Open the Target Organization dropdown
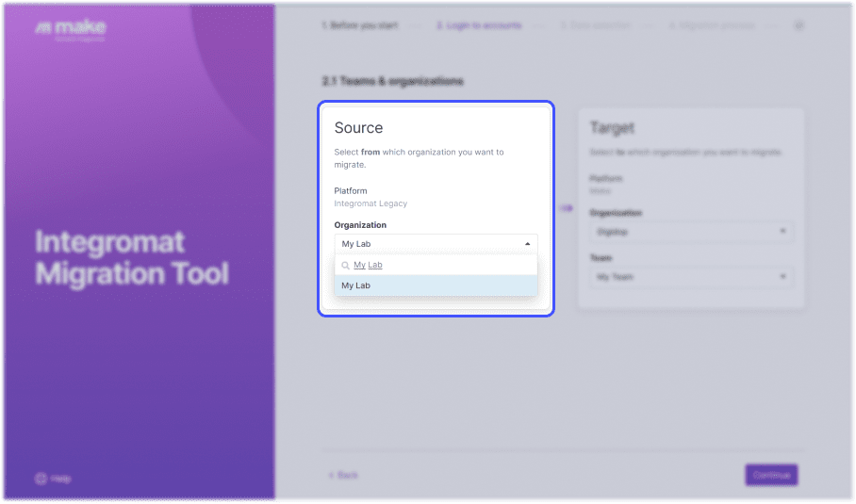 692,232
